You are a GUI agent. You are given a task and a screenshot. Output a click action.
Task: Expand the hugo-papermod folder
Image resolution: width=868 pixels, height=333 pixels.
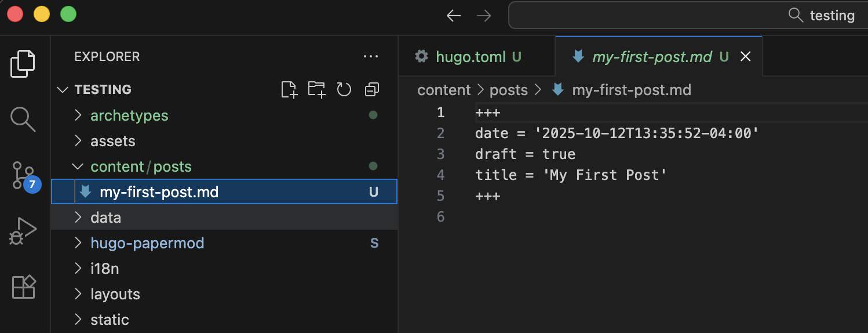[x=147, y=243]
